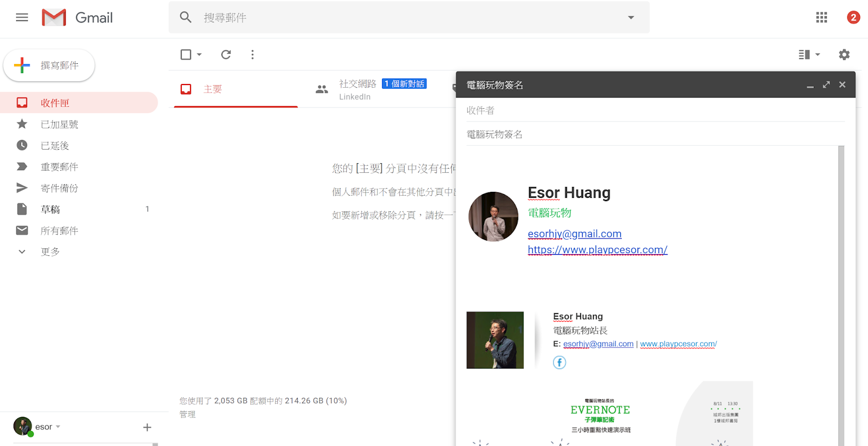
Task: Open the playpcesor.com link in signature
Action: (x=597, y=250)
